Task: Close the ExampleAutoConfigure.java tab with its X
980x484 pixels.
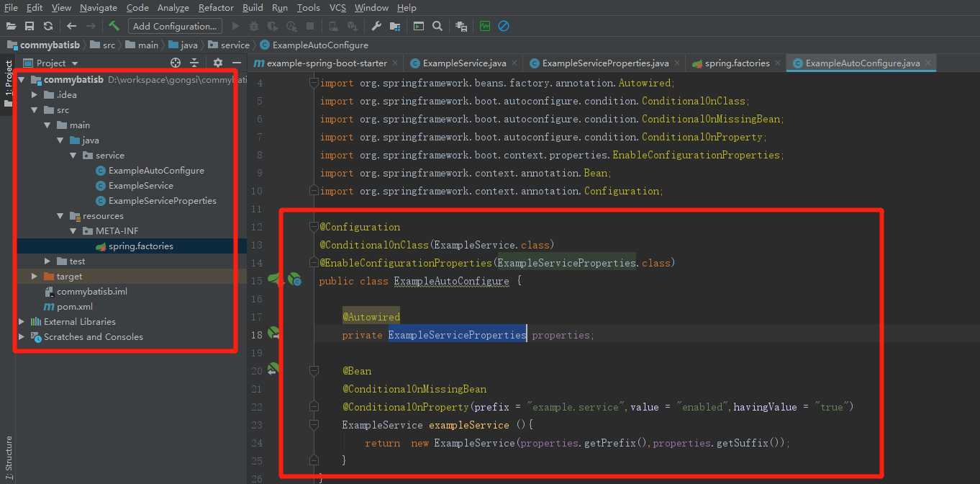Action: click(x=929, y=63)
